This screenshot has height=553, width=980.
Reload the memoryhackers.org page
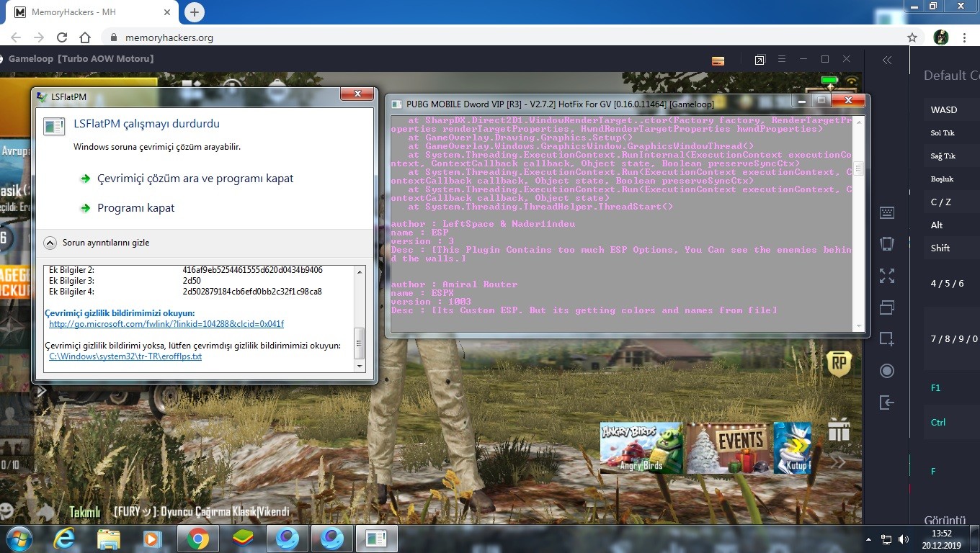(62, 37)
